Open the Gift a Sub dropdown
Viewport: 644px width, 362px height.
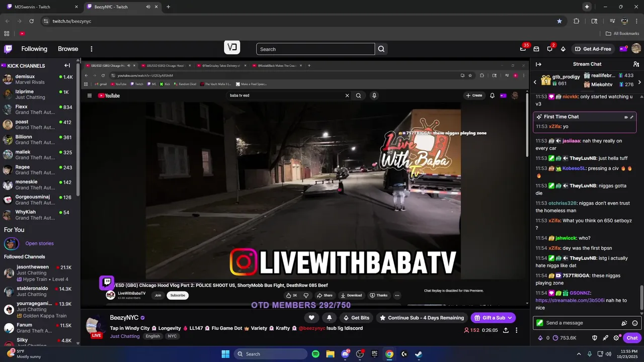[x=493, y=318]
